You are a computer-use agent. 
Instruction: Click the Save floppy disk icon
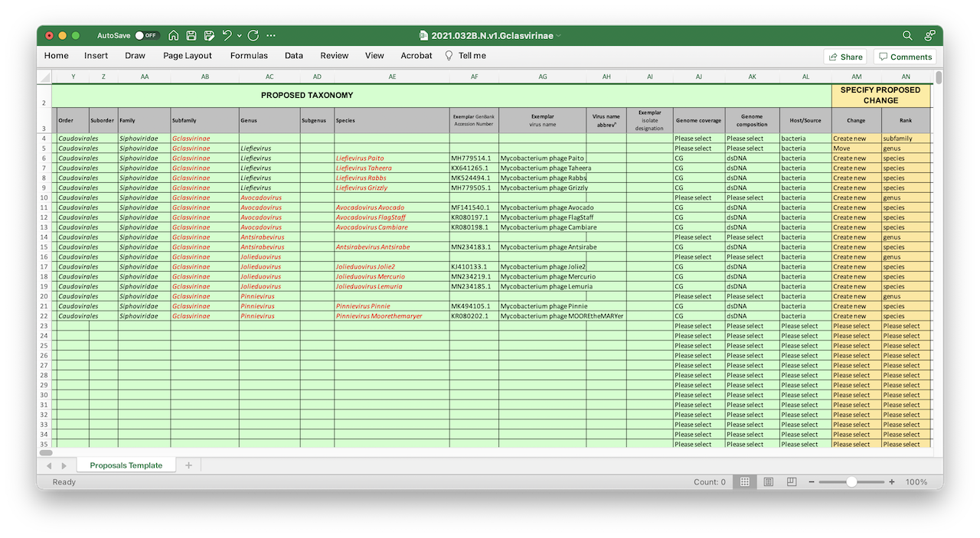(191, 35)
